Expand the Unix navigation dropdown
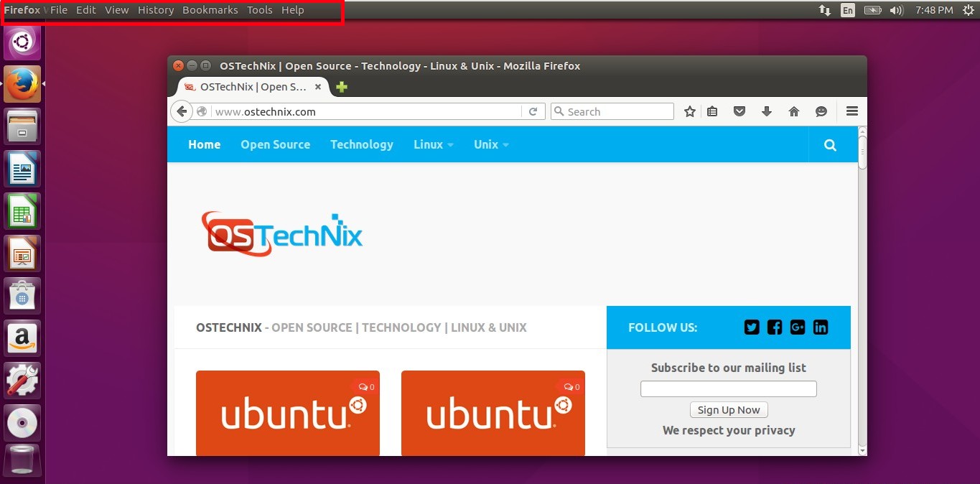Viewport: 980px width, 484px height. (492, 144)
